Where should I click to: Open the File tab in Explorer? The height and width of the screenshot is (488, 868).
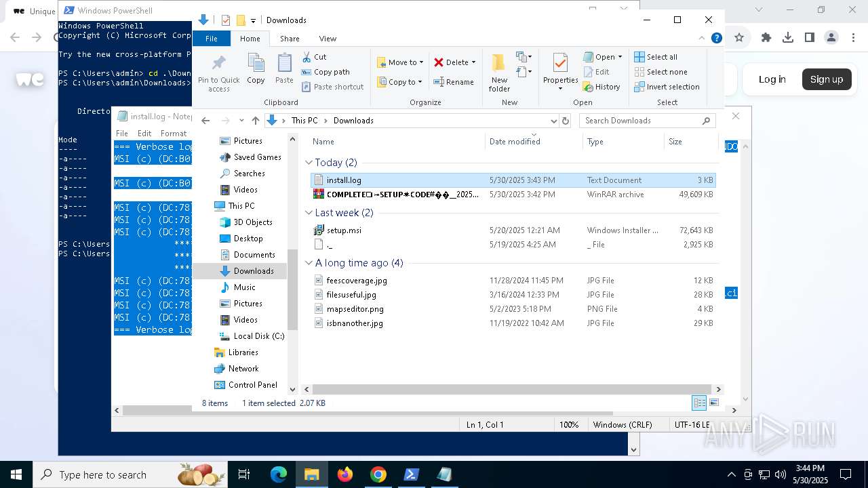click(x=212, y=39)
